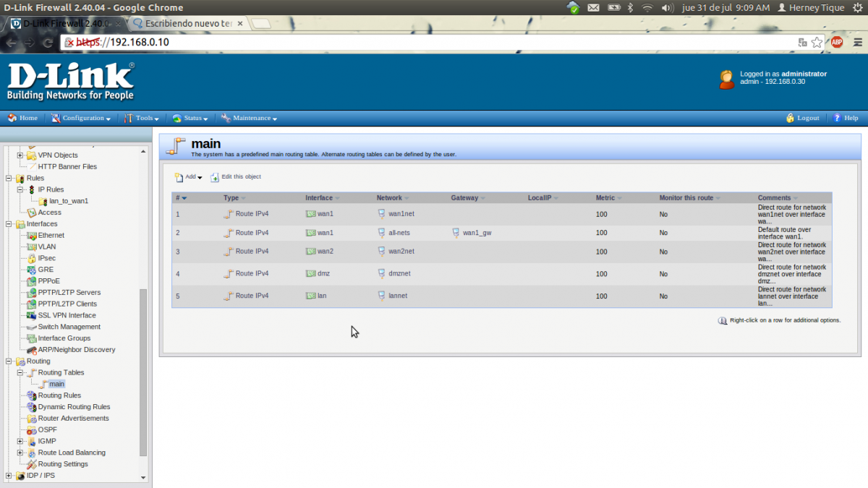This screenshot has width=868, height=488.
Task: Sort table by Type column
Action: tap(234, 198)
